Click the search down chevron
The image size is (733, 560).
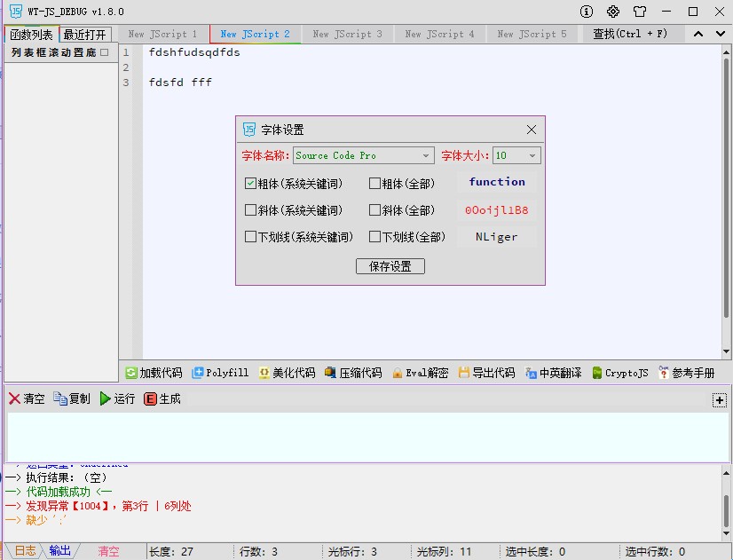click(720, 33)
